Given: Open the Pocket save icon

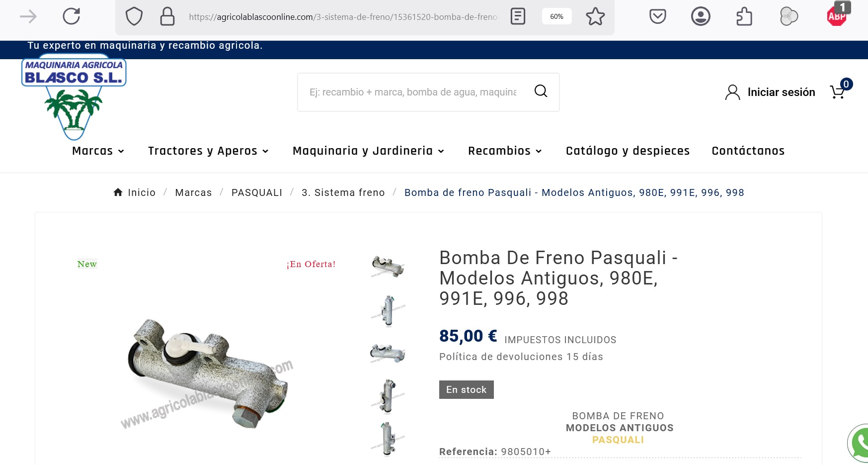Looking at the screenshot, I should (658, 16).
